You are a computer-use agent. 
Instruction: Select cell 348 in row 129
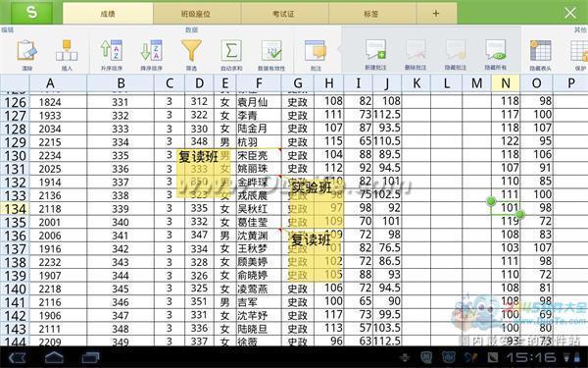(x=199, y=141)
